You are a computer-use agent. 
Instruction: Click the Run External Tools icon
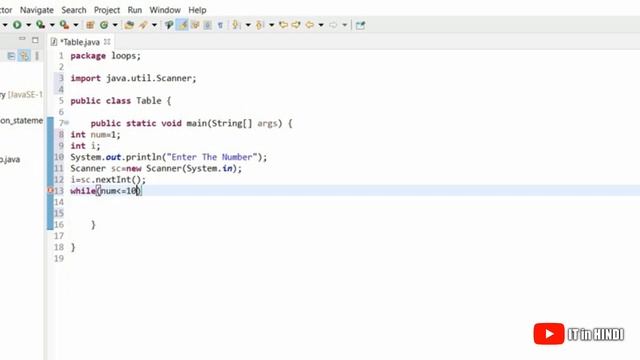64,25
